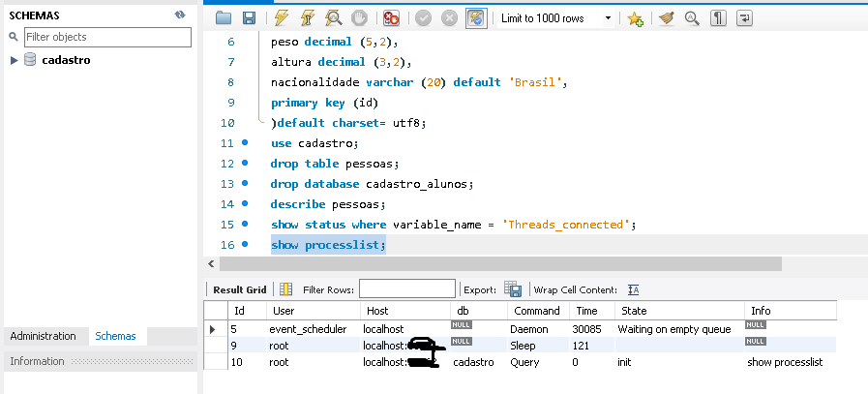Open find panel with magnifier icon
868x394 pixels.
click(692, 18)
